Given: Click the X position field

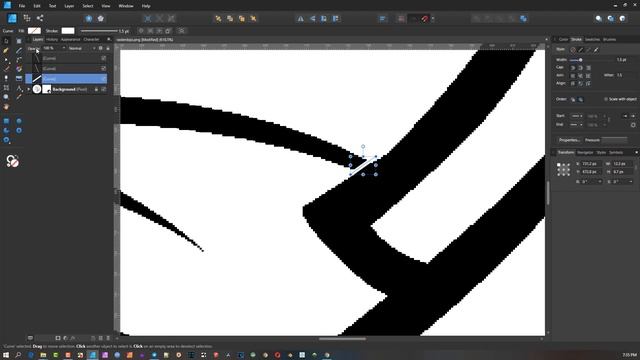Looking at the screenshot, I should [591, 164].
